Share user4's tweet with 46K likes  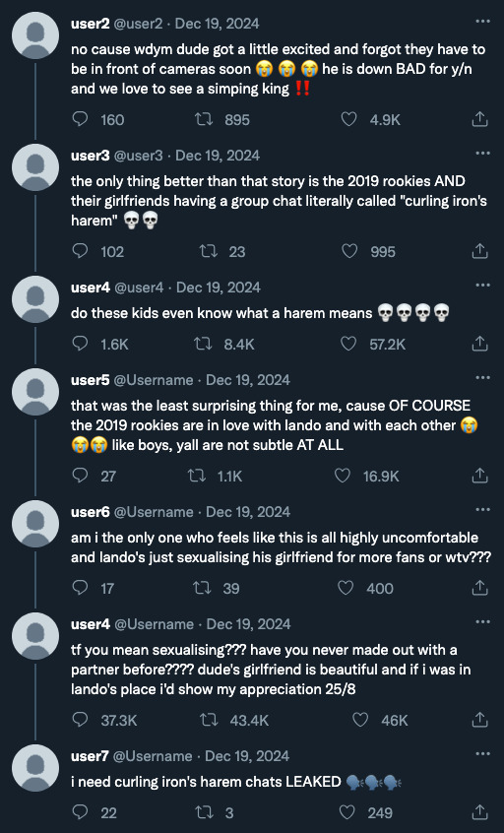pyautogui.click(x=479, y=720)
